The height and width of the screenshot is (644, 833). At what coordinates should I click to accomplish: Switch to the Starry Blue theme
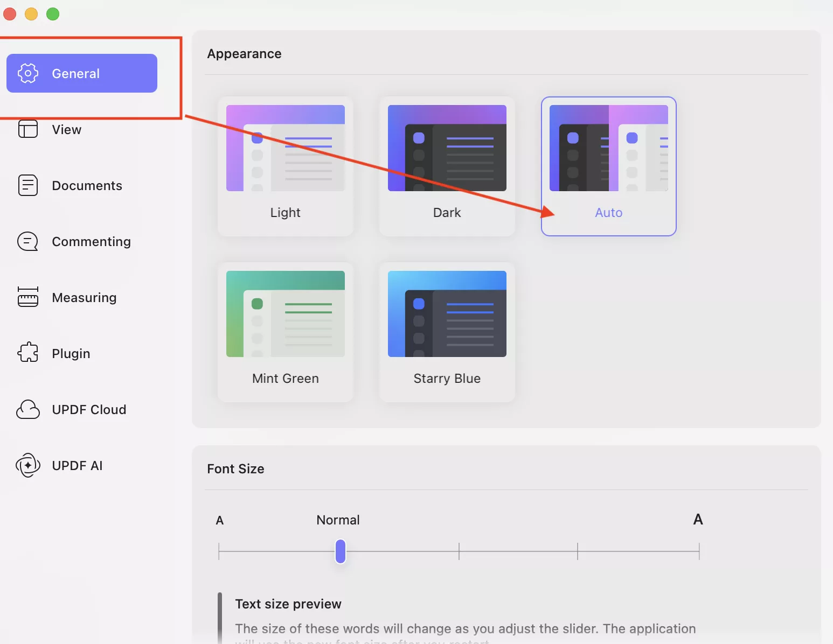coord(447,332)
